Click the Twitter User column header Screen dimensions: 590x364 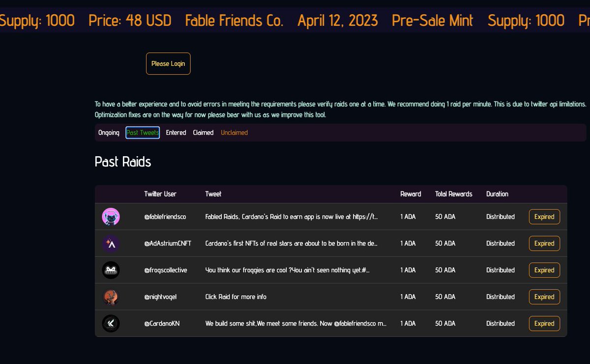click(x=160, y=194)
